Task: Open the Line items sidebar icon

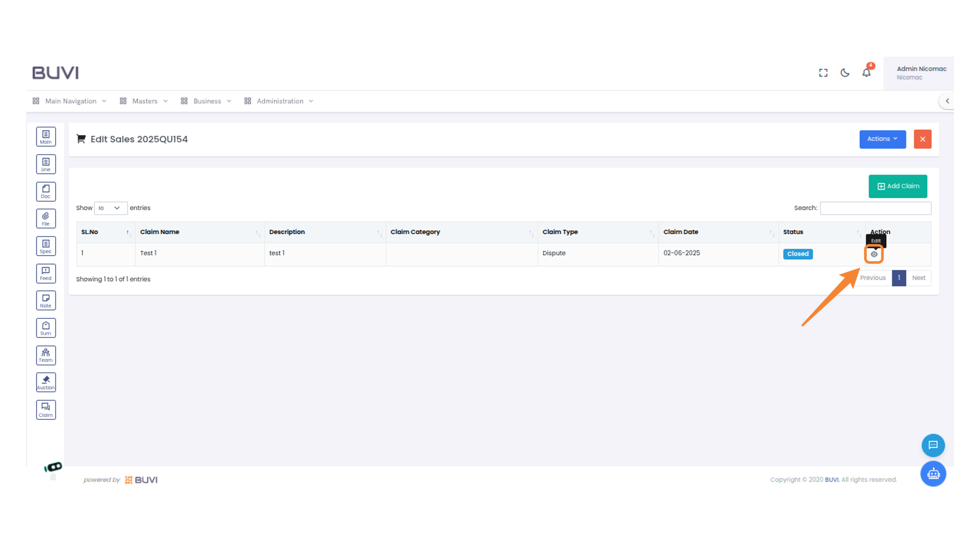Action: click(x=46, y=164)
